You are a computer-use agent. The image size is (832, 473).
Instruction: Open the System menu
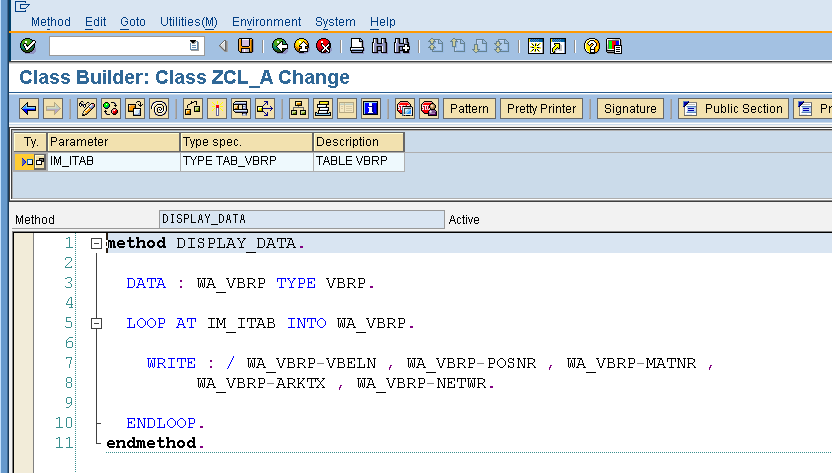click(x=335, y=22)
